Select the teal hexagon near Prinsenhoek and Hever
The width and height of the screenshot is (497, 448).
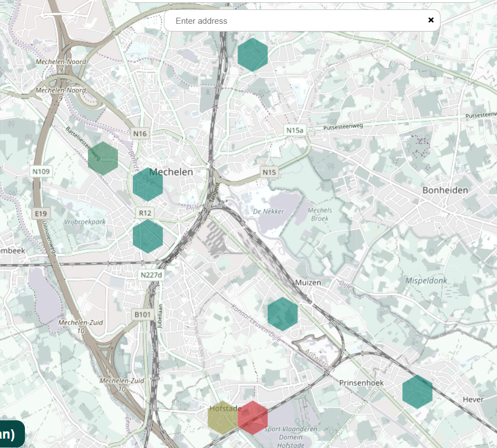coord(417,392)
